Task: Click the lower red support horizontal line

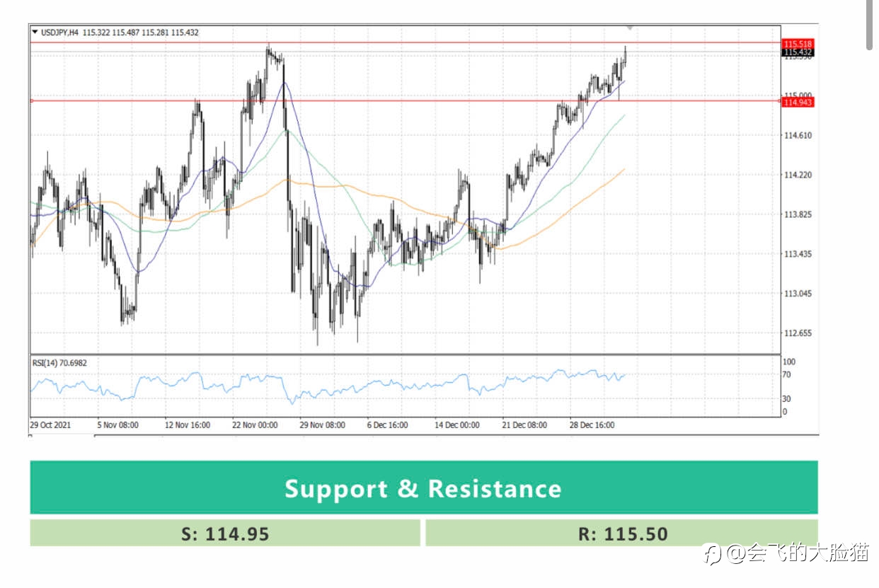Action: pyautogui.click(x=405, y=100)
